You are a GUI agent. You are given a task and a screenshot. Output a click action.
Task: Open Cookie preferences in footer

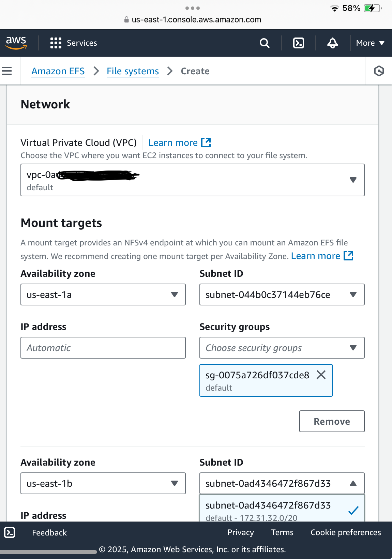coord(346,532)
